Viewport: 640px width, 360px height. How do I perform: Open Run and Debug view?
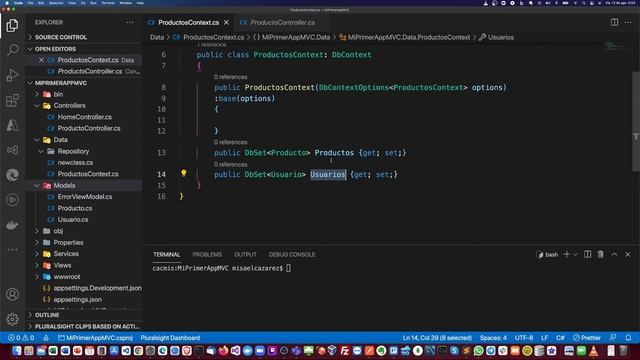[x=12, y=75]
